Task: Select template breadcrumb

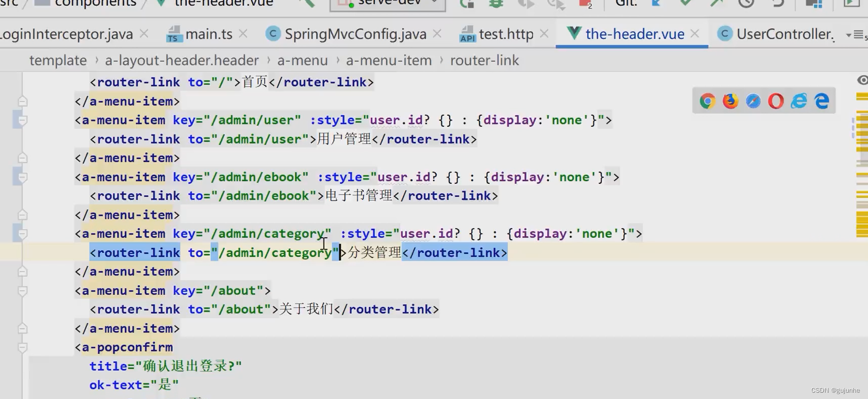Action: click(58, 61)
